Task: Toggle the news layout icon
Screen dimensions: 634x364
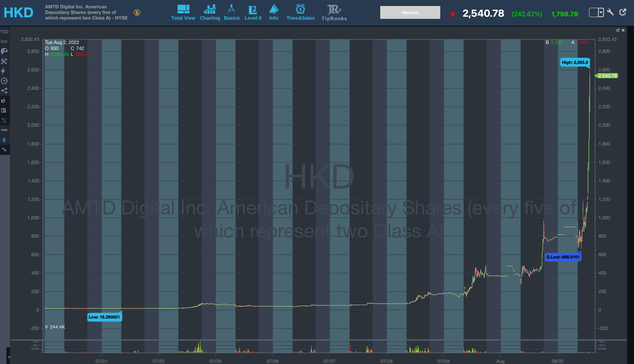Action: (4, 110)
